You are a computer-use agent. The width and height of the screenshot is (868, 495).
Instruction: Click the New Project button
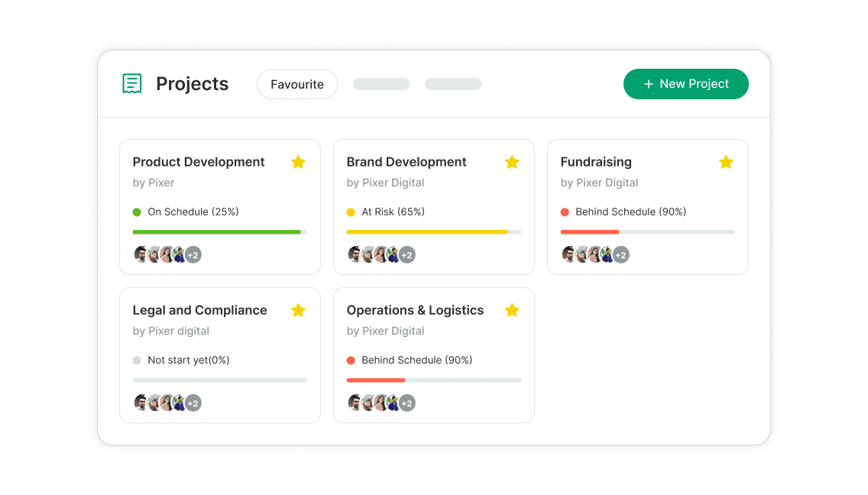[x=685, y=84]
